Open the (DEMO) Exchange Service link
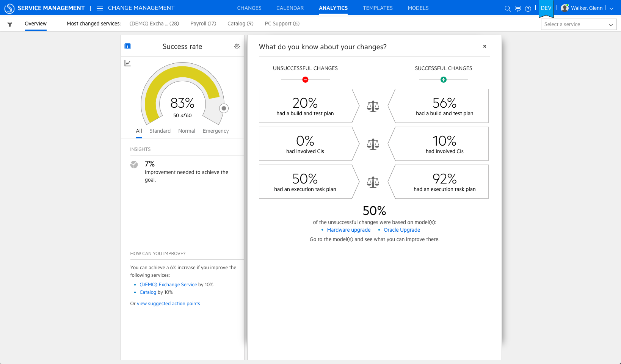Screen dimensions: 621x364 click(168, 284)
